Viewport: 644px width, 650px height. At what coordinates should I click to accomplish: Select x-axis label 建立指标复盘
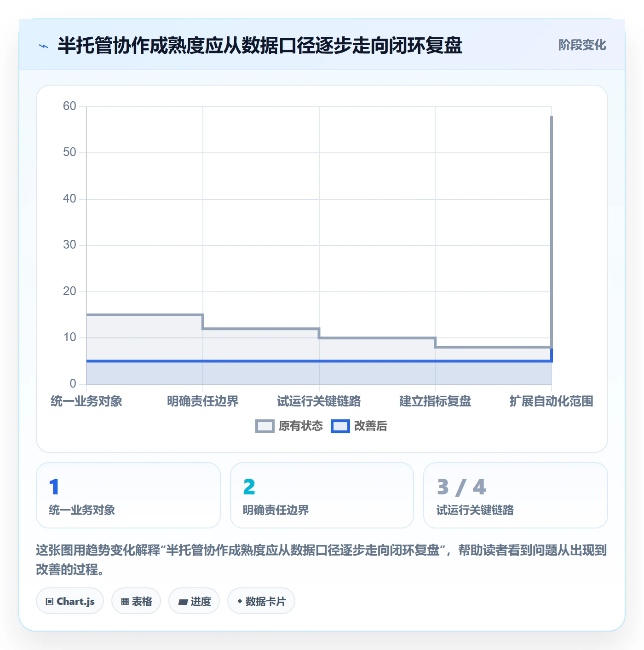click(x=435, y=401)
